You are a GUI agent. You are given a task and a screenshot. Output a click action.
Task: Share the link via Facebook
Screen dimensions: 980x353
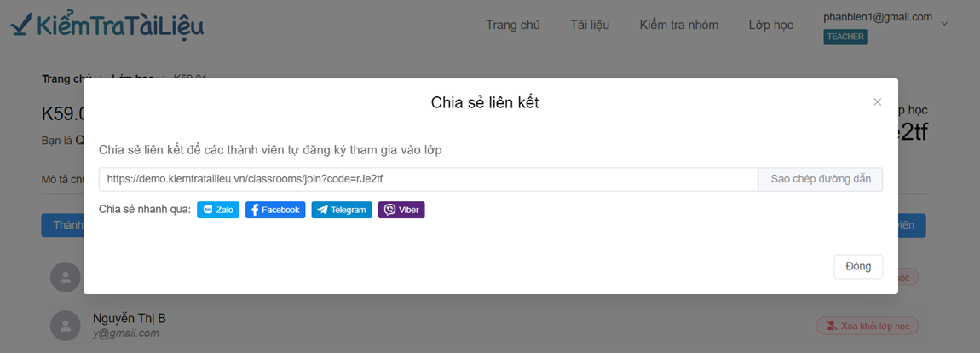[275, 210]
